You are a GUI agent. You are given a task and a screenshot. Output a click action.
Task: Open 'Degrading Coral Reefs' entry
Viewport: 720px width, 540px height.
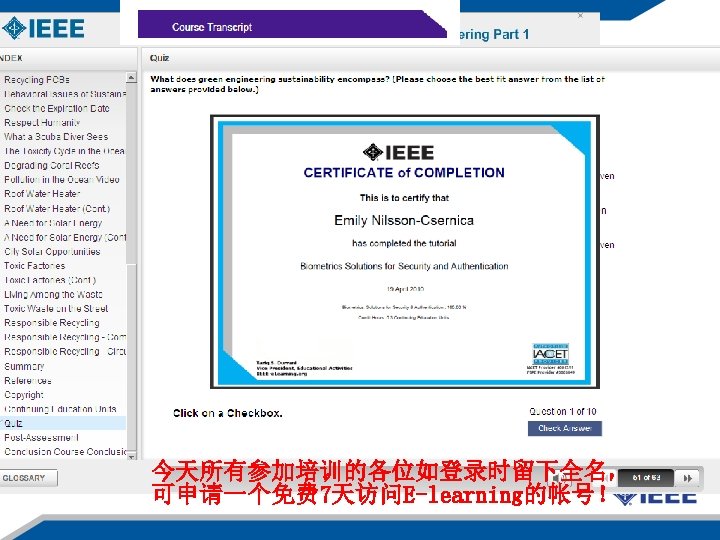coord(51,165)
